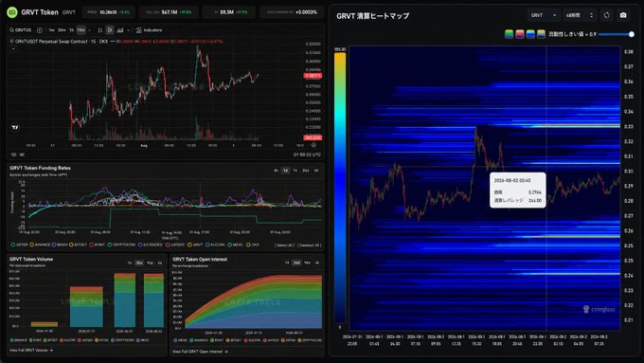Set Funding Rates range to 4h
The height and width of the screenshot is (363, 644).
point(276,171)
